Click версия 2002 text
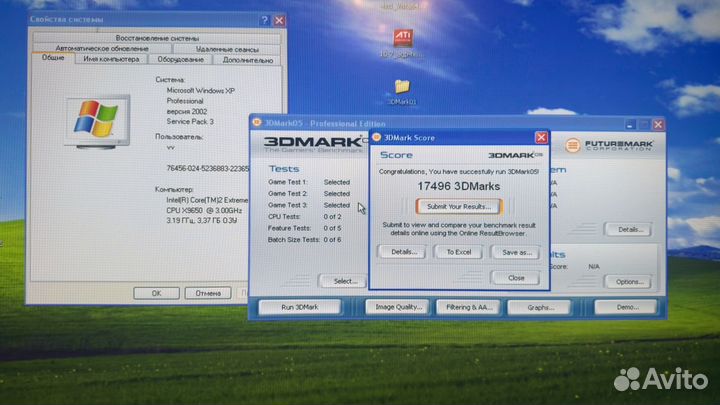The height and width of the screenshot is (405, 720). tap(186, 112)
